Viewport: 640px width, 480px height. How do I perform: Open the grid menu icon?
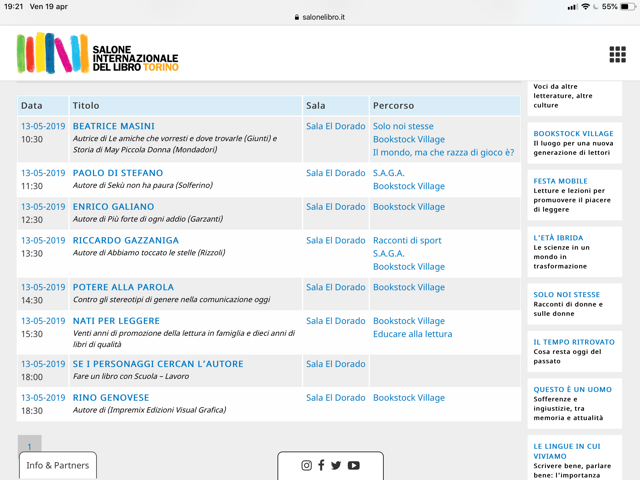pyautogui.click(x=618, y=54)
